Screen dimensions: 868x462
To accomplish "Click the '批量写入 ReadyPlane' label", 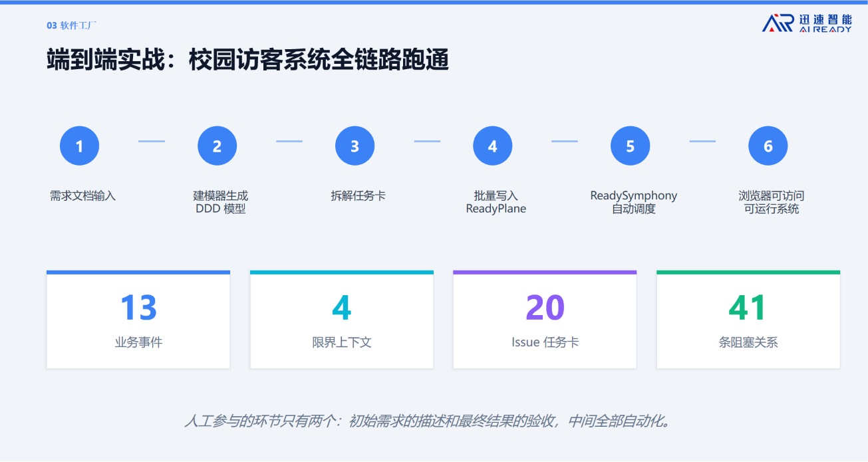I will [496, 202].
